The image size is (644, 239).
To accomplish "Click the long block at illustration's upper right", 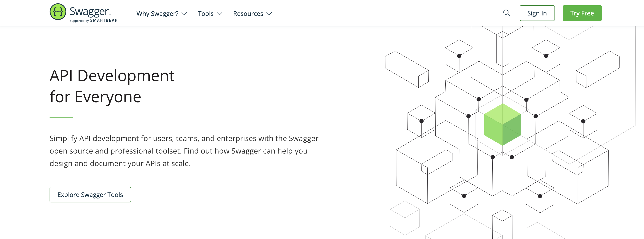I will pyautogui.click(x=598, y=69).
